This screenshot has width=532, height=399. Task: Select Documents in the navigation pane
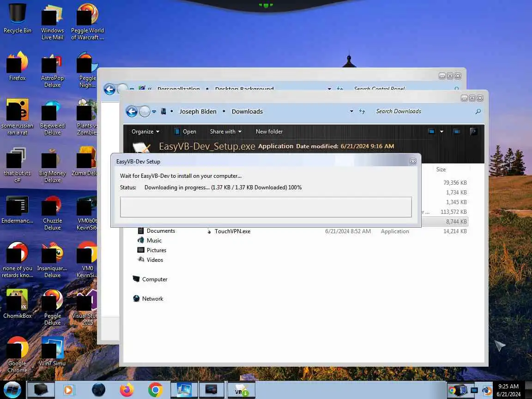[x=157, y=231]
